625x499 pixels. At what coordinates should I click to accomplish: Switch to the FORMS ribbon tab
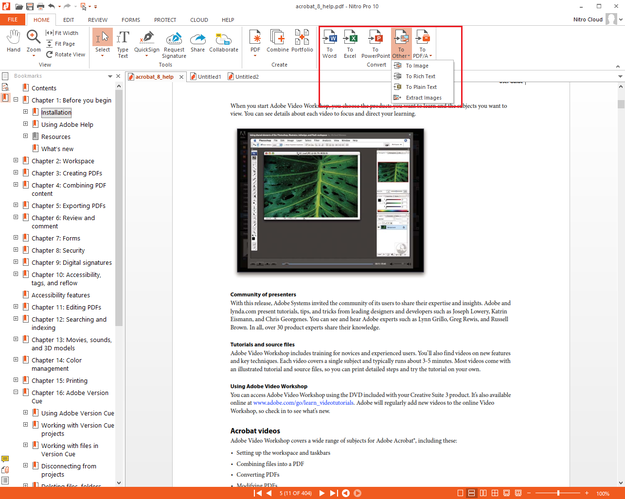click(x=131, y=20)
